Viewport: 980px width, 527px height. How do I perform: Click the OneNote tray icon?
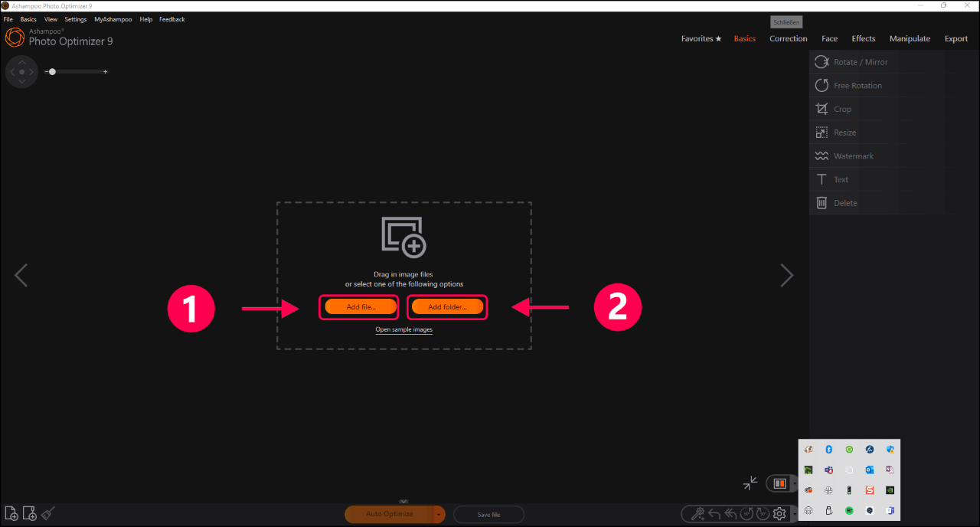890,470
